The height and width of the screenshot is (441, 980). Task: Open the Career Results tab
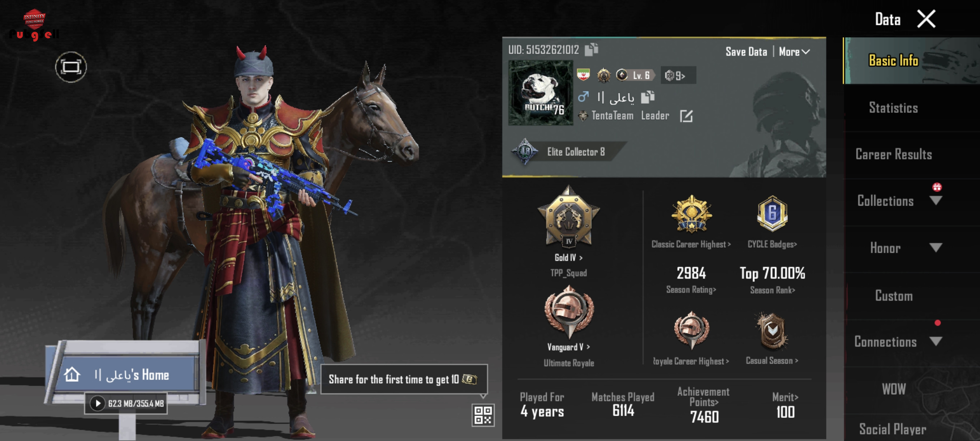pos(893,154)
